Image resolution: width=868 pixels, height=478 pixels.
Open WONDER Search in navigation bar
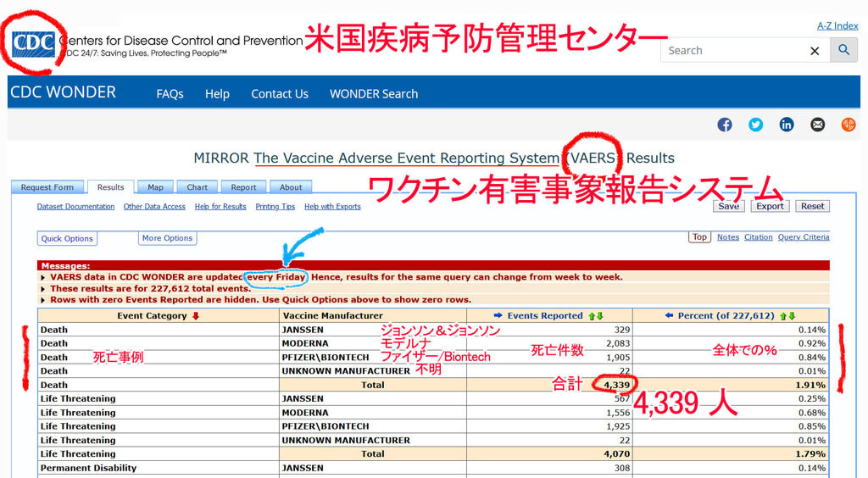374,94
